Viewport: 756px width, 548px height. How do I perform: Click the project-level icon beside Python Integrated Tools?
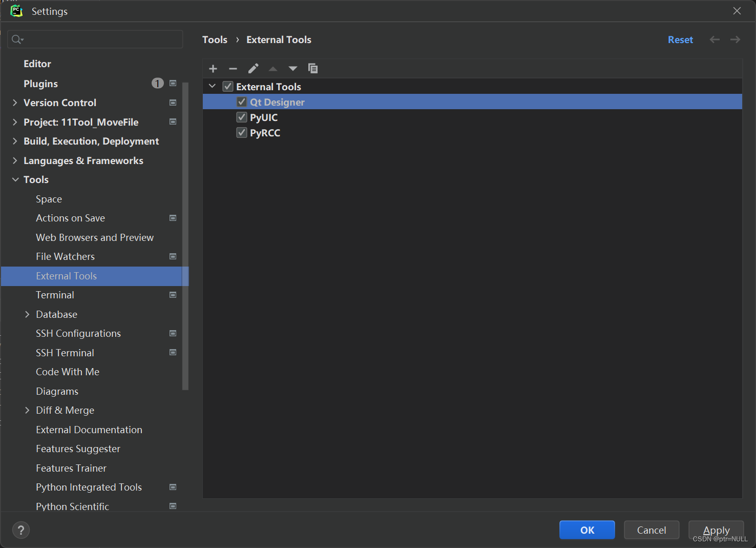tap(173, 487)
